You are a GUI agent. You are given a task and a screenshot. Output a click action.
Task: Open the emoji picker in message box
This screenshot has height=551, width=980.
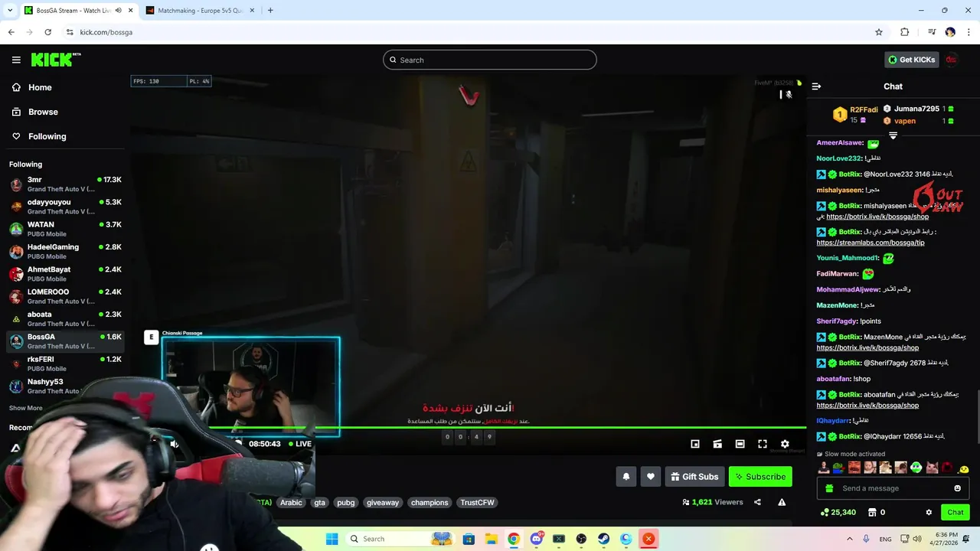957,488
